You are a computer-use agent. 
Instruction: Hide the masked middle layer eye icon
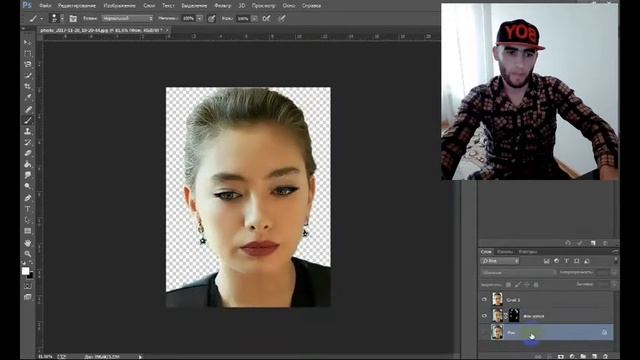point(484,316)
